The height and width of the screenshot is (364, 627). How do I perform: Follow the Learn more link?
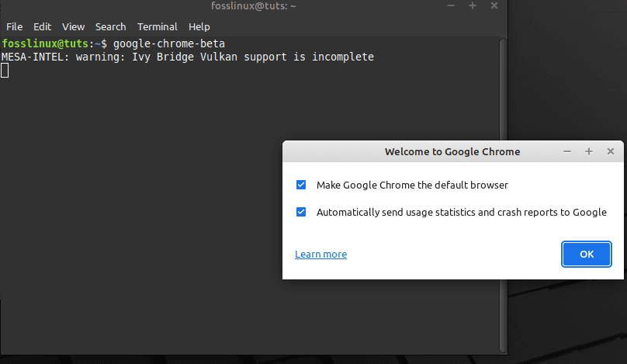320,255
